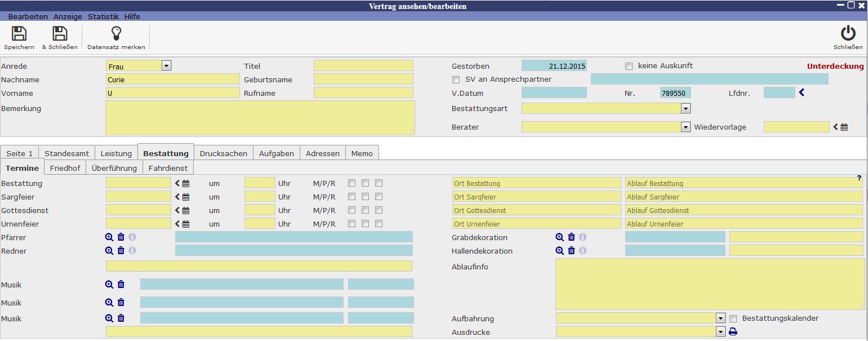Click the trash icon beside Redner

point(121,251)
